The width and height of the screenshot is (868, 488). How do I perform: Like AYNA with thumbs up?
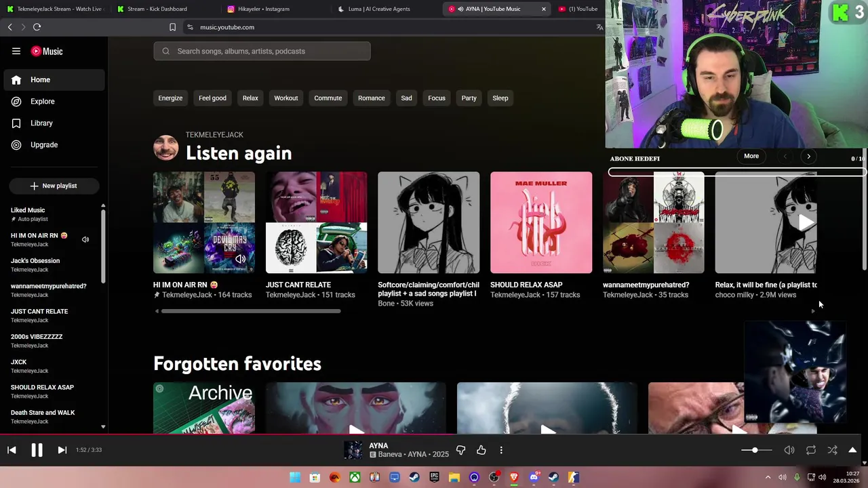(481, 450)
